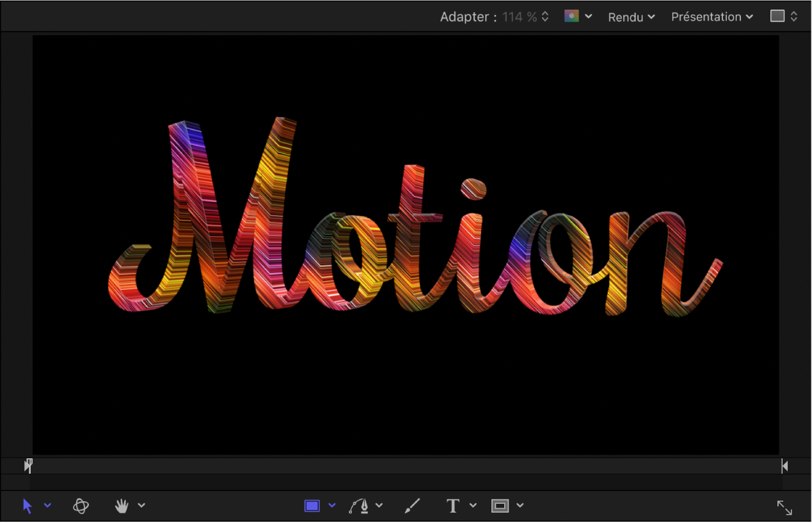Image resolution: width=812 pixels, height=523 pixels.
Task: Adjust the zoom percentage stepper
Action: point(546,17)
